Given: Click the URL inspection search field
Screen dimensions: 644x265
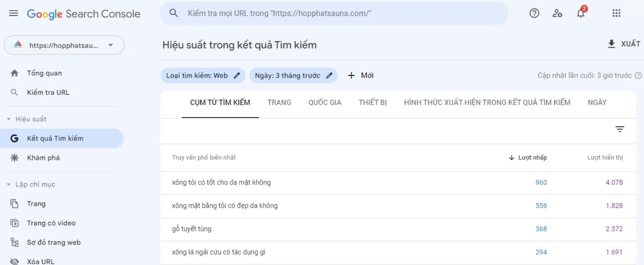Looking at the screenshot, I should [x=335, y=13].
